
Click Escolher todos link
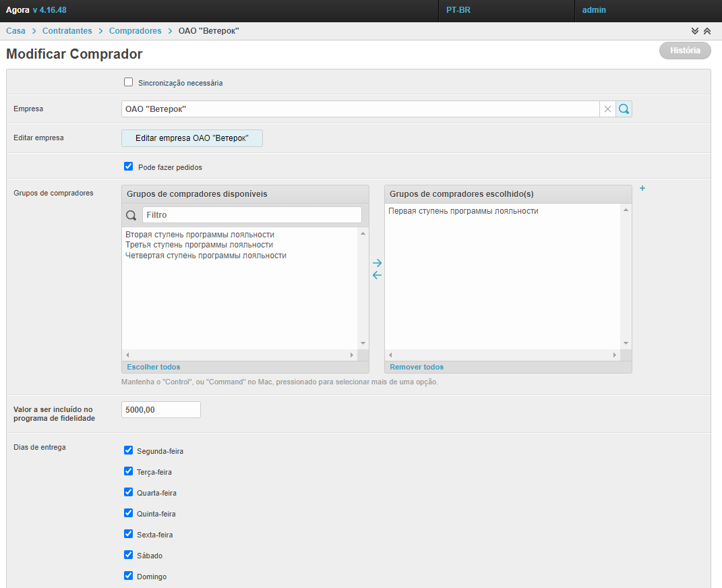coord(154,367)
